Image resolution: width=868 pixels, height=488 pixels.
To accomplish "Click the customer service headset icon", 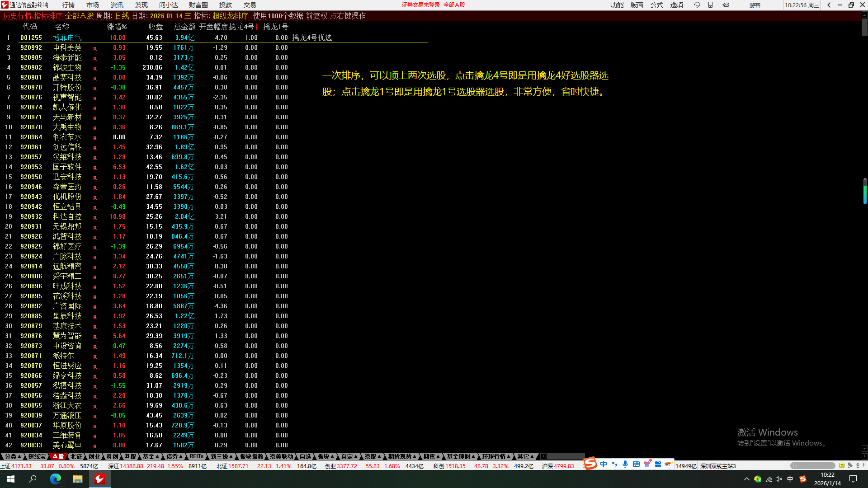I will click(x=697, y=5).
